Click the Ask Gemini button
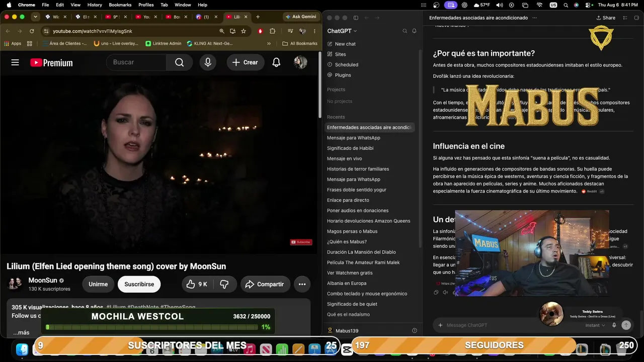 301,17
